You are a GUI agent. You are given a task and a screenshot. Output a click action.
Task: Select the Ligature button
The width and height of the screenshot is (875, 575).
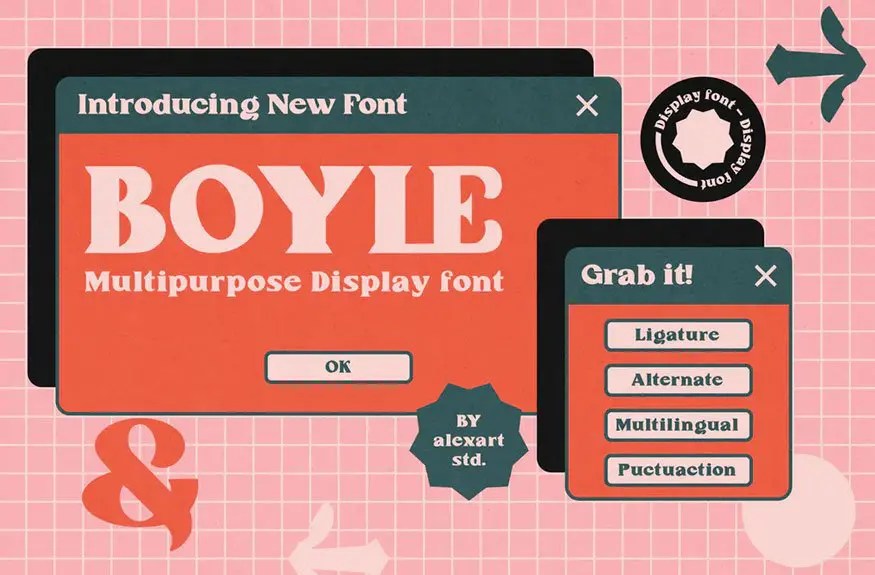(x=679, y=335)
